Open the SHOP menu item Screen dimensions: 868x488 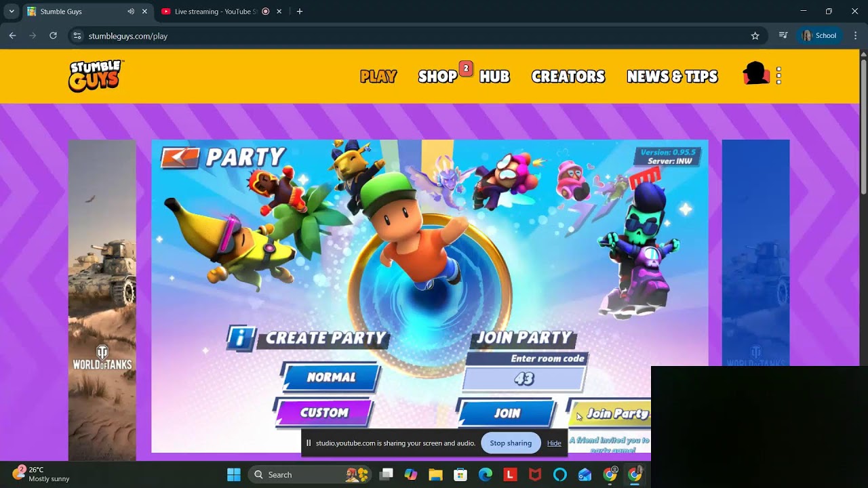click(438, 77)
